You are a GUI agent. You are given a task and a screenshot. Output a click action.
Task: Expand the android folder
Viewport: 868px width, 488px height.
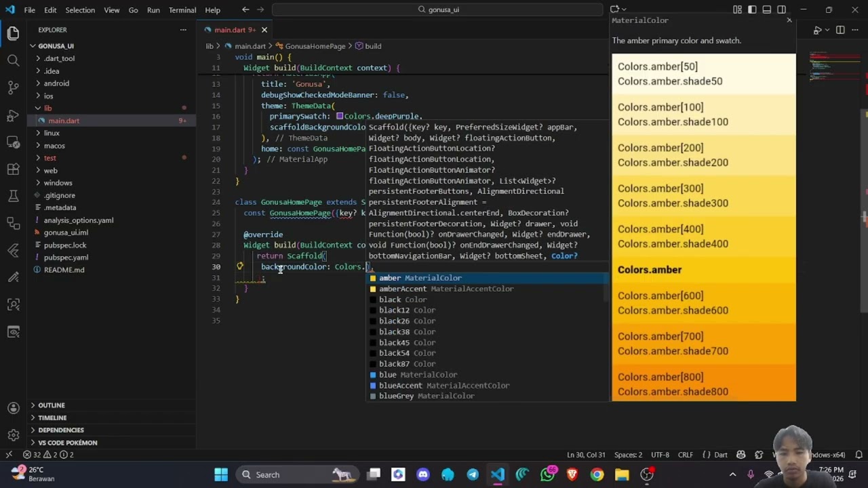tap(56, 83)
